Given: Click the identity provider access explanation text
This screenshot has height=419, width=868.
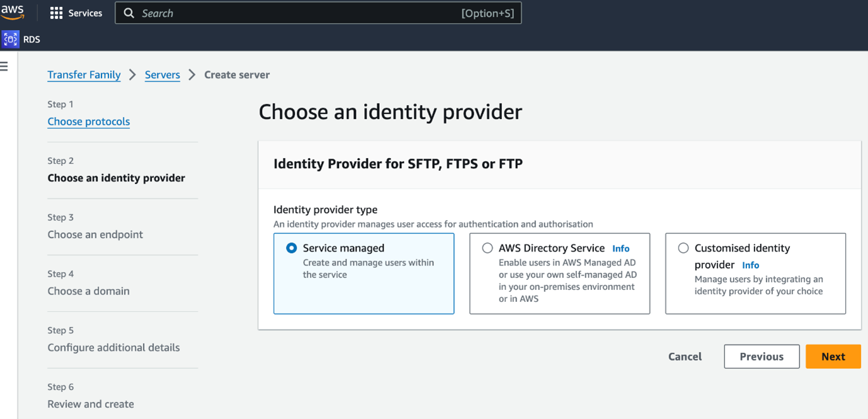Looking at the screenshot, I should click(433, 224).
